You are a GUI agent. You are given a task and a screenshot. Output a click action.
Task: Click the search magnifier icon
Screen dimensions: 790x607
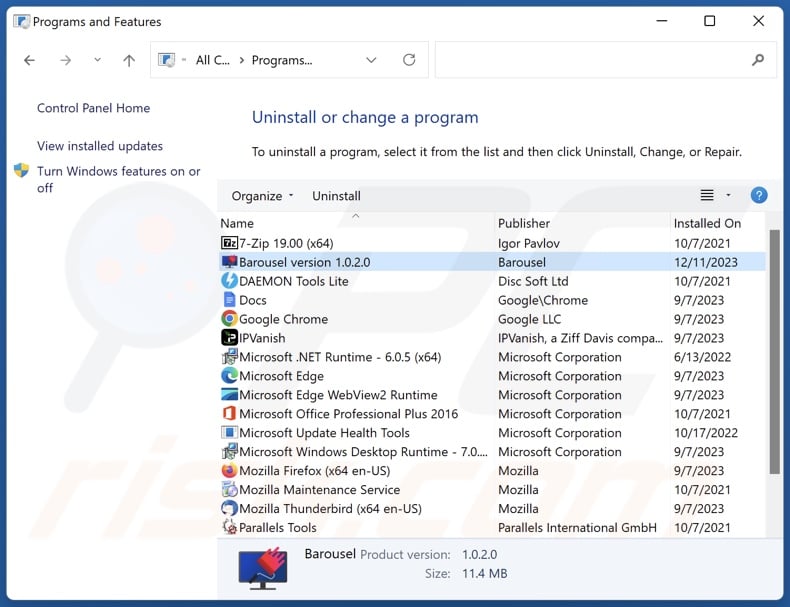tap(757, 60)
